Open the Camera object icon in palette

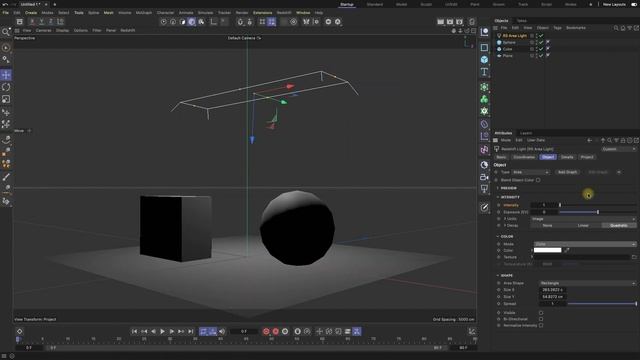484,177
